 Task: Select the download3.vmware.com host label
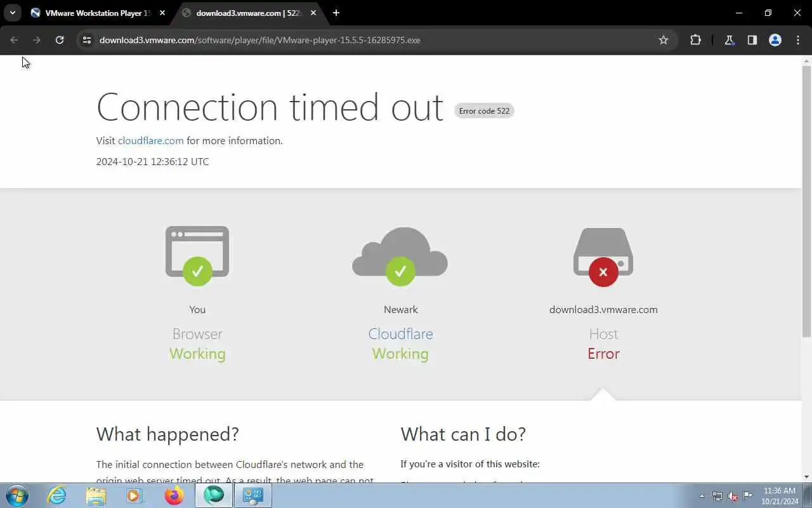[x=603, y=310]
